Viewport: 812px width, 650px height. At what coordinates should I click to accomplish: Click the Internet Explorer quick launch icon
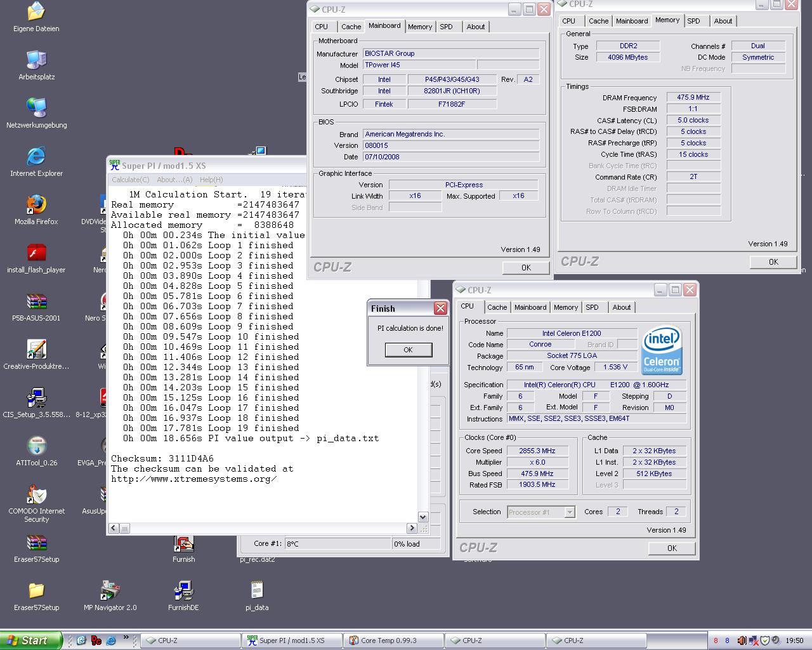click(x=111, y=640)
